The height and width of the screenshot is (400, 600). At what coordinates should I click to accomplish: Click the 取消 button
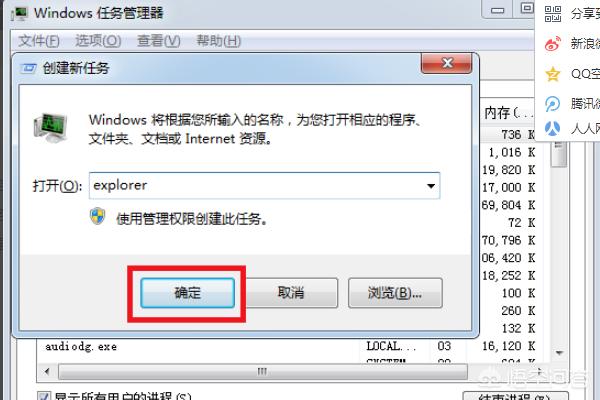291,293
